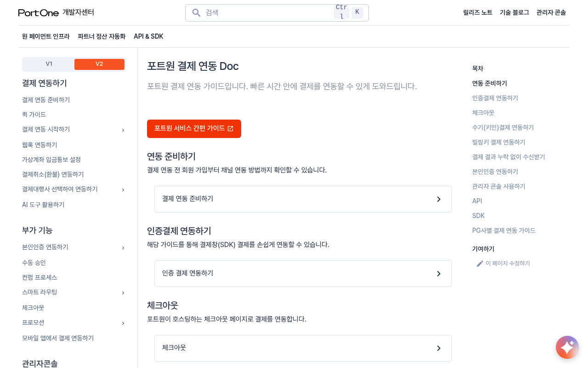Expand 프로모션 sidebar section

point(123,323)
